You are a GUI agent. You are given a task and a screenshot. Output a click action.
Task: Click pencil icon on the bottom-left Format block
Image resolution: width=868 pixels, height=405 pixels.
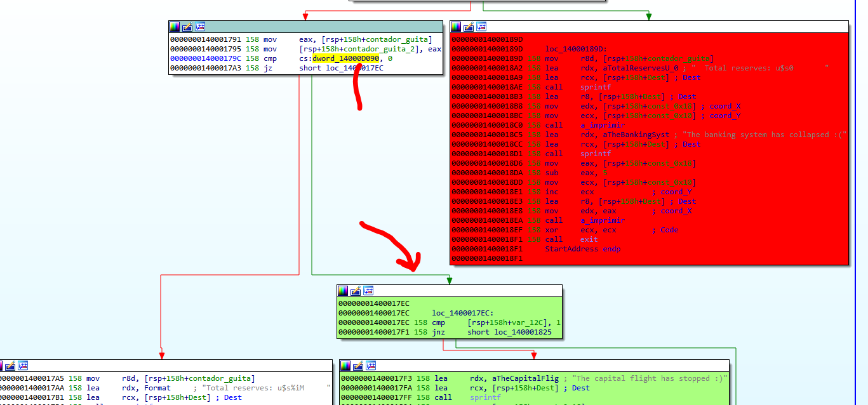10,366
